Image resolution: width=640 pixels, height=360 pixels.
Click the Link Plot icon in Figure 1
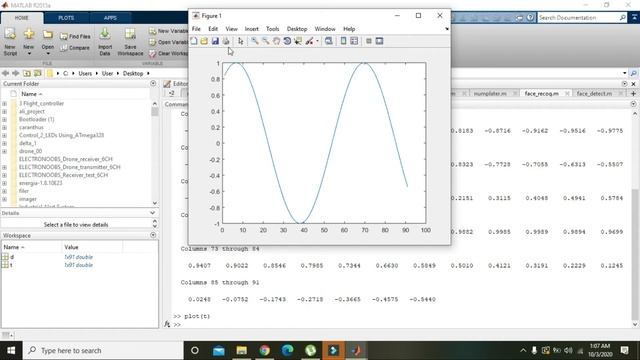tap(329, 41)
